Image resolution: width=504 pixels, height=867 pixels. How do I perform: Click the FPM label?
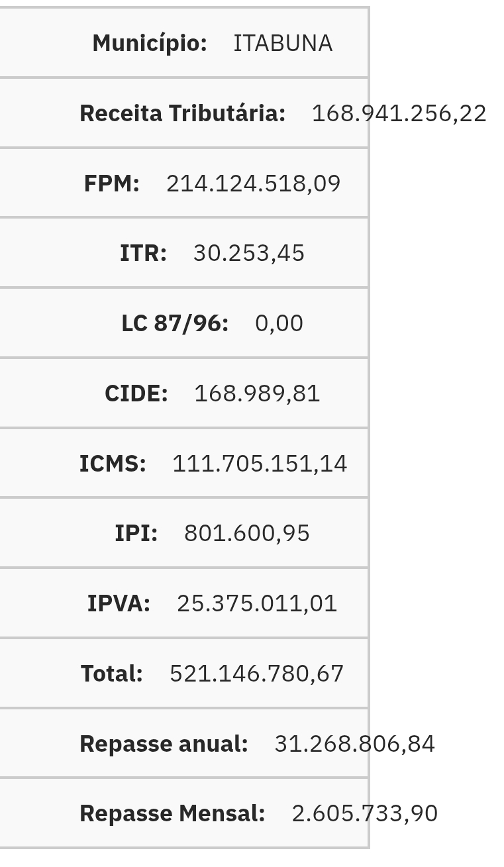click(112, 183)
